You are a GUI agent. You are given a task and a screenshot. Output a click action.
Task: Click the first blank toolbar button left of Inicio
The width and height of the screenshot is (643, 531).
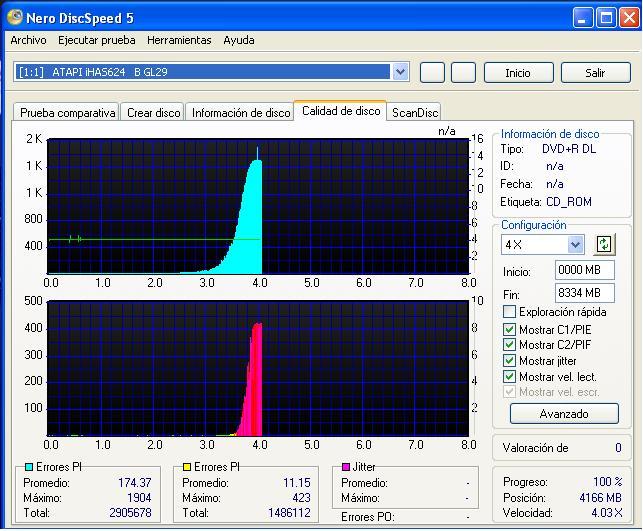(432, 72)
